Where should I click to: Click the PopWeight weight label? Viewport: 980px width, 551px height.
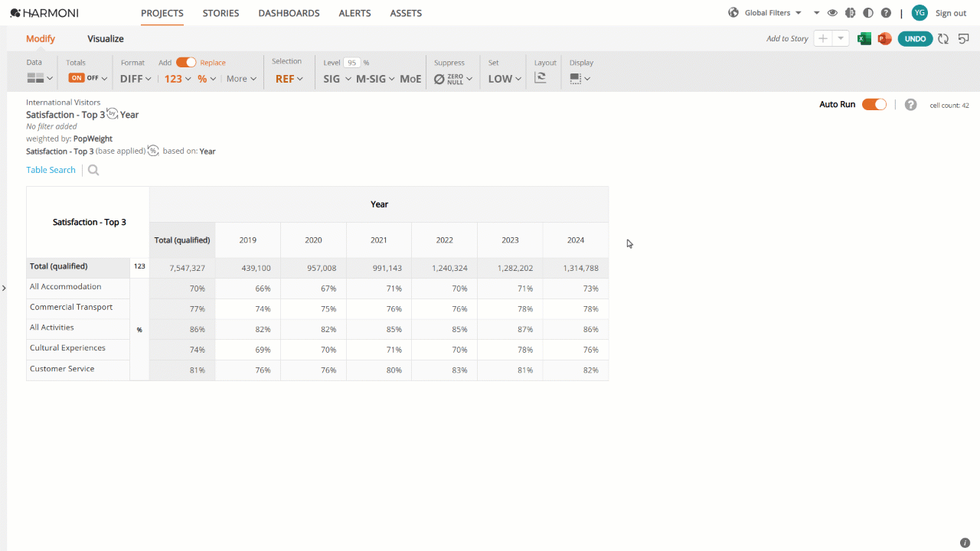[93, 139]
